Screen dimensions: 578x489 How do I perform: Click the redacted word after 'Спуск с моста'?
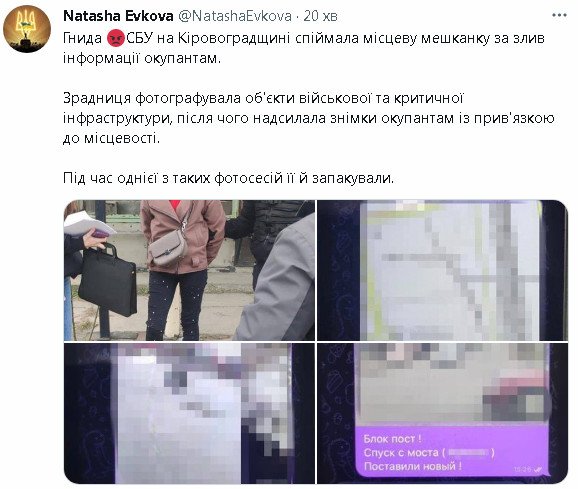click(469, 453)
